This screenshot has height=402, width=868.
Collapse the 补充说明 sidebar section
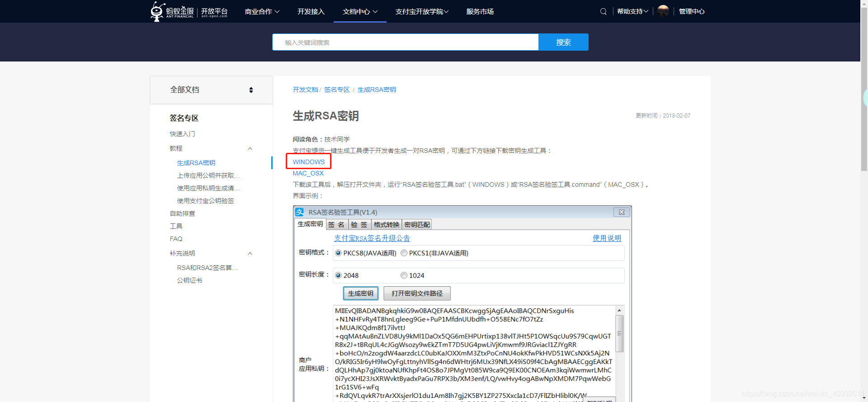tap(250, 254)
